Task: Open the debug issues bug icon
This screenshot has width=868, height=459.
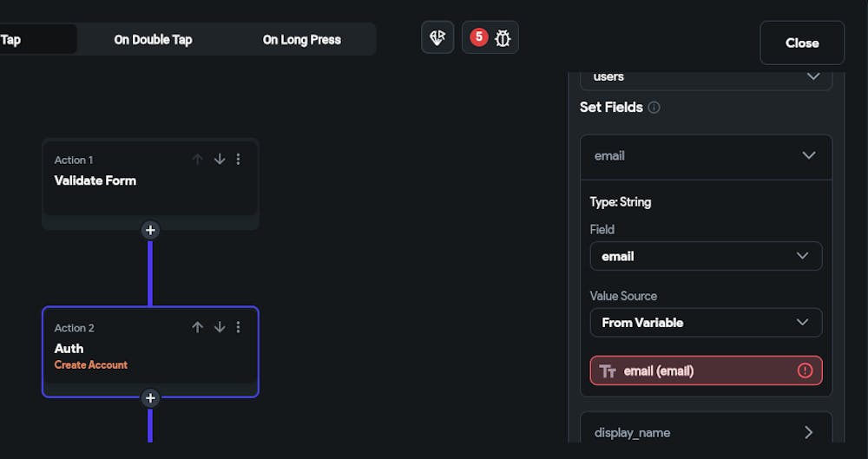Action: [x=503, y=38]
